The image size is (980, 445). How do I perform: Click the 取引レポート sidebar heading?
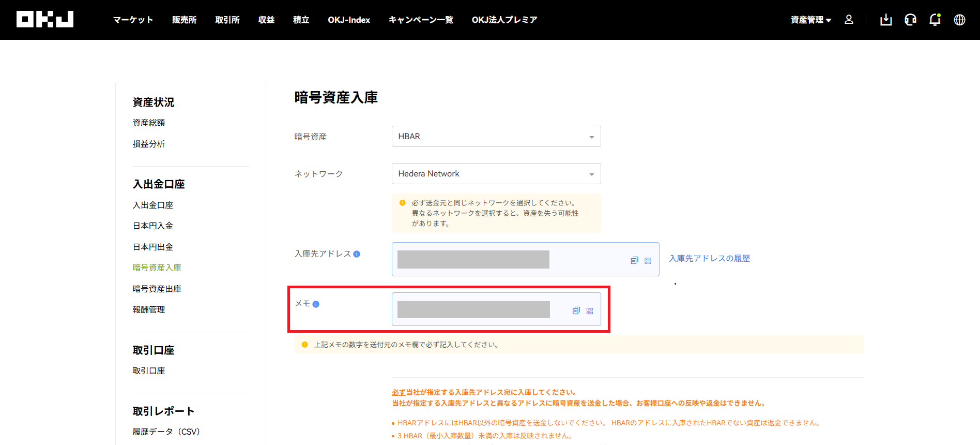(x=164, y=411)
